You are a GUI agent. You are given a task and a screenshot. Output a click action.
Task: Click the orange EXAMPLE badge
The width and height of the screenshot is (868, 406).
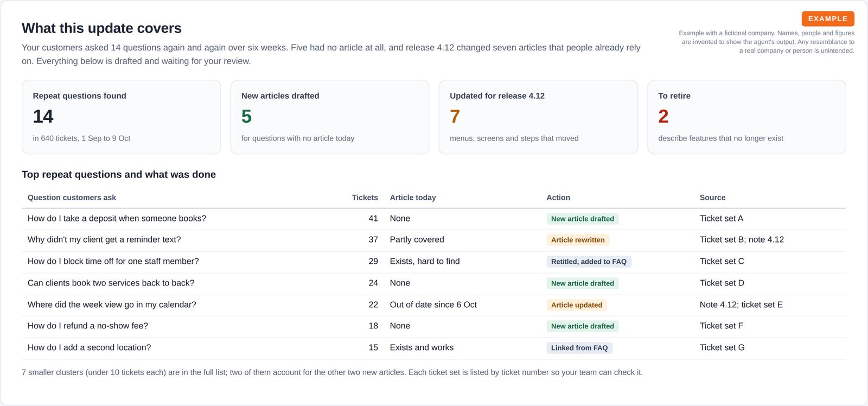(828, 18)
